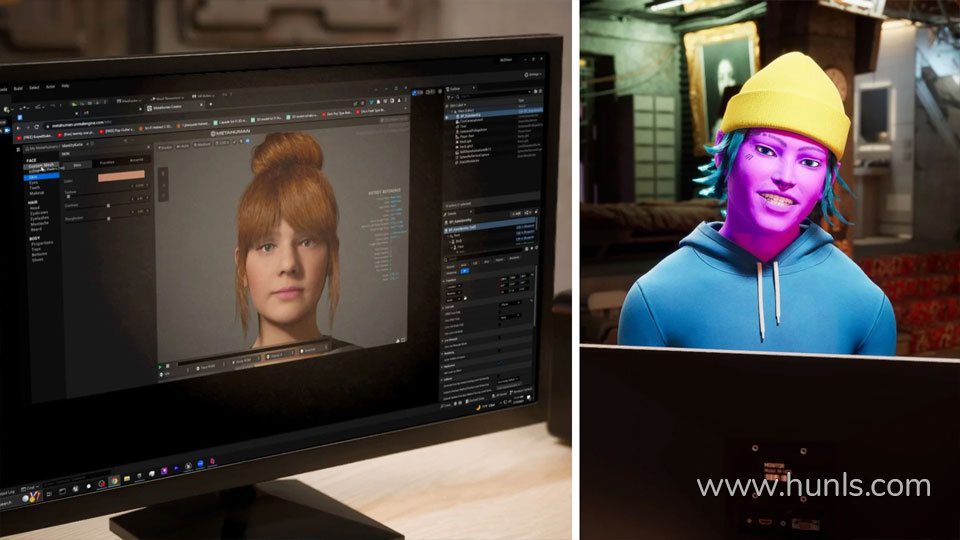Open File Explorer folder in taskbar
960x540 pixels.
pos(127,479)
